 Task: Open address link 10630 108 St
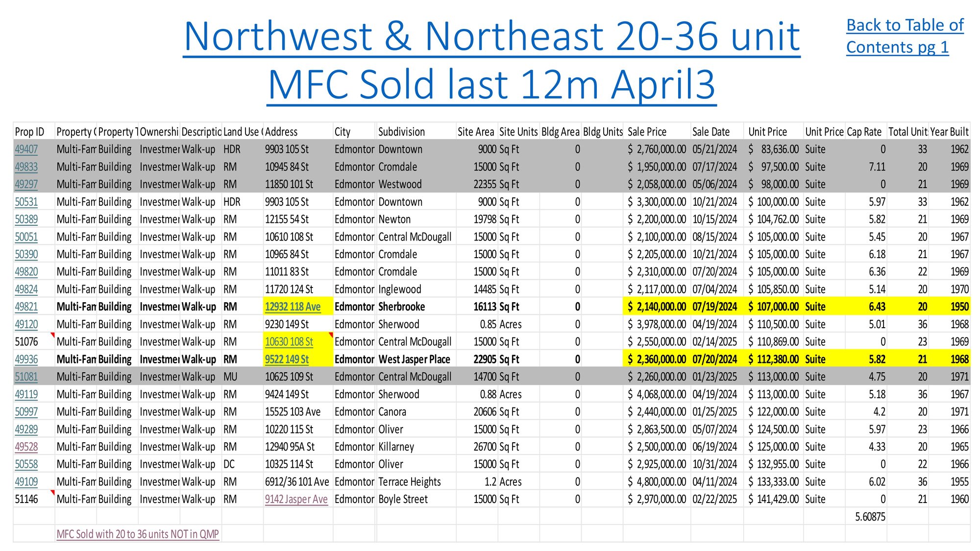click(289, 342)
